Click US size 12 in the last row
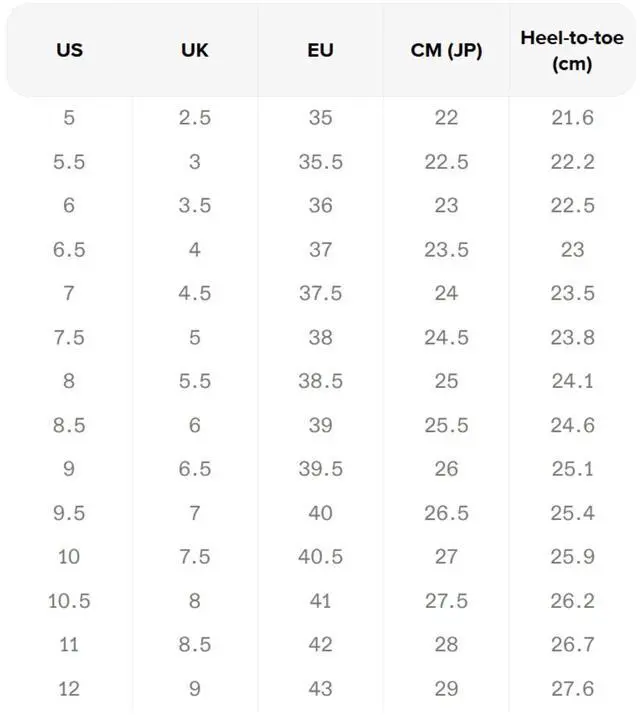Screen dimensions: 640x715 [x=69, y=689]
